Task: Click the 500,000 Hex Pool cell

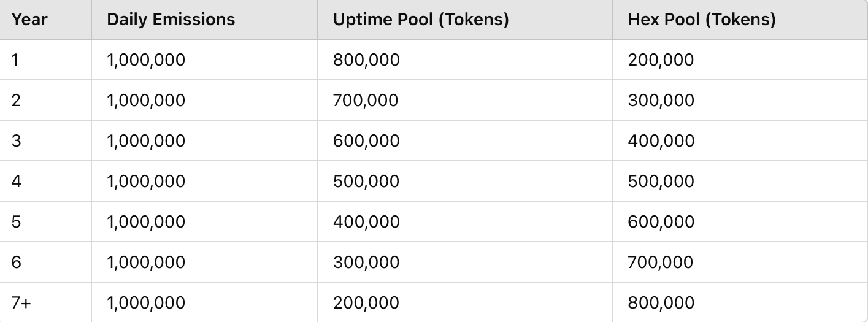Action: pyautogui.click(x=661, y=182)
